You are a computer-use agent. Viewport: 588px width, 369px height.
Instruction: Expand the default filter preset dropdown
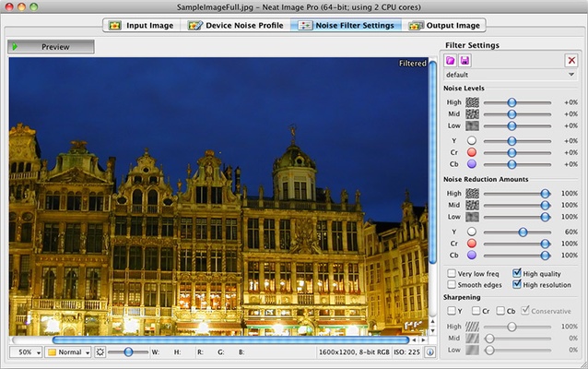[x=511, y=74]
